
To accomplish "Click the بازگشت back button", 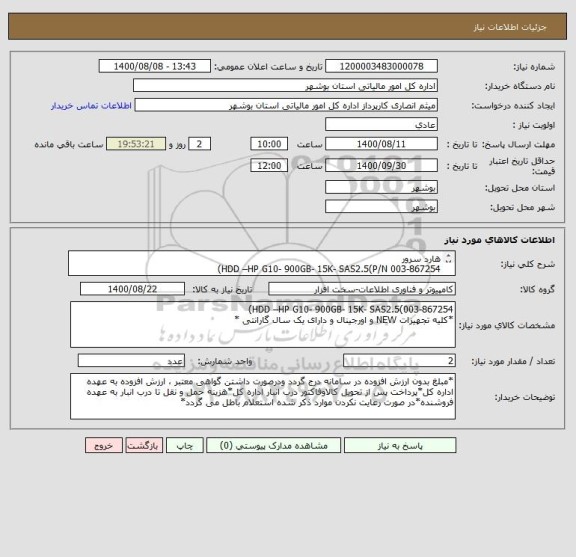I will pyautogui.click(x=144, y=445).
